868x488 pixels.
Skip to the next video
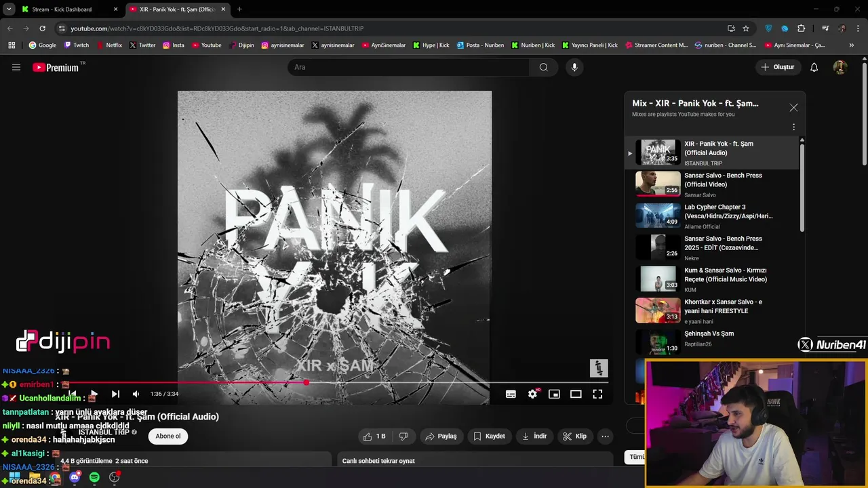pyautogui.click(x=115, y=394)
